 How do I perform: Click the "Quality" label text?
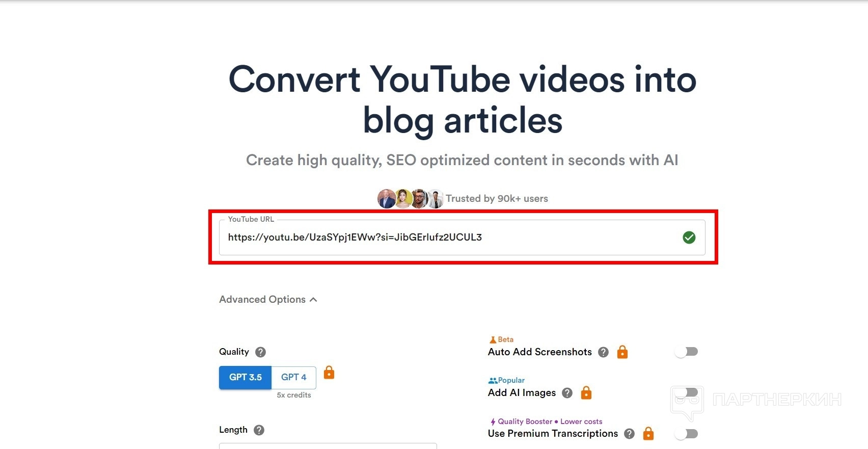(234, 352)
